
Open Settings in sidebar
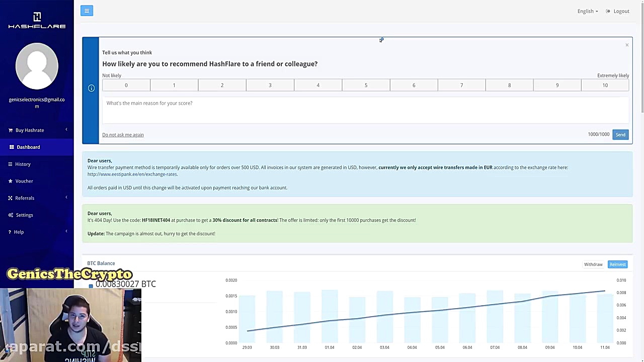coord(37,215)
